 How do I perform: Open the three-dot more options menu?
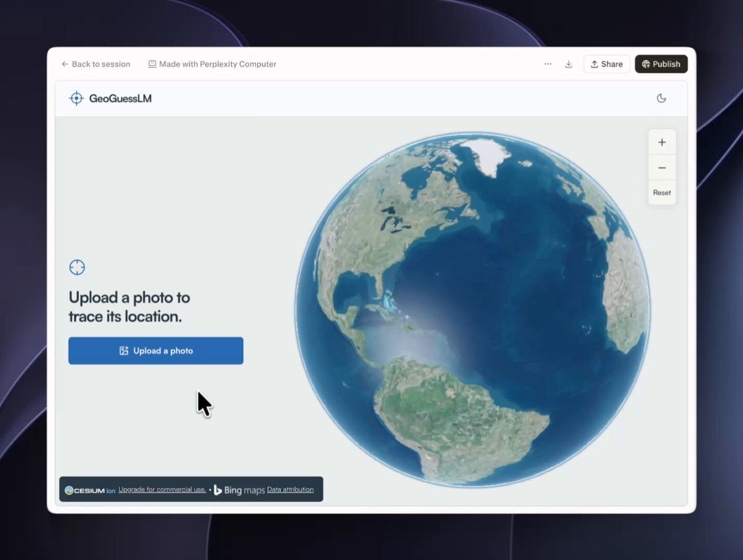point(548,64)
